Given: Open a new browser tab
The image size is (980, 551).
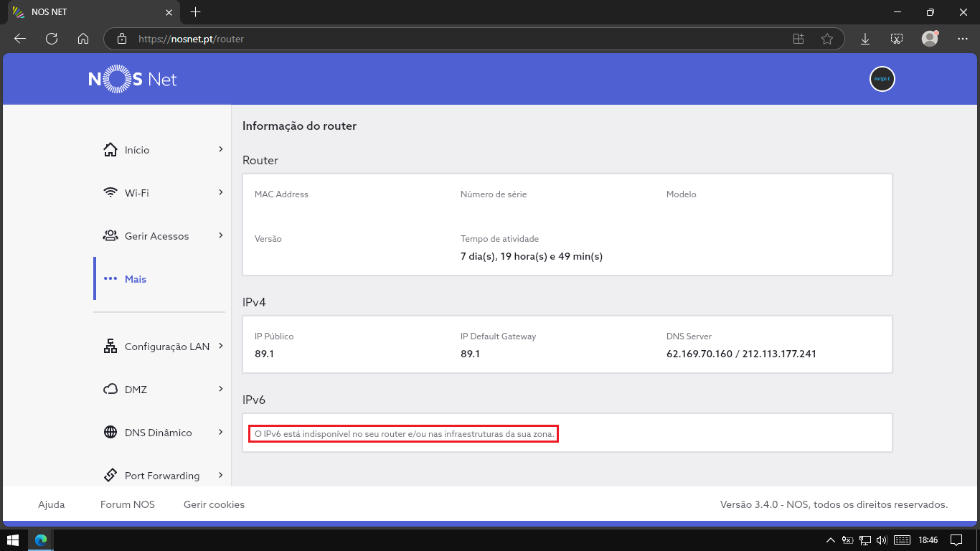Looking at the screenshot, I should 195,12.
